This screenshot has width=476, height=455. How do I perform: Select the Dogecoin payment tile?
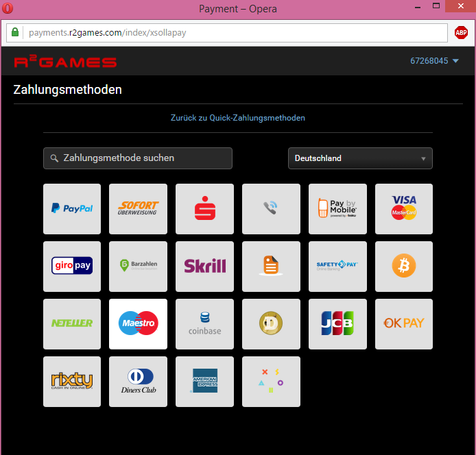(271, 324)
